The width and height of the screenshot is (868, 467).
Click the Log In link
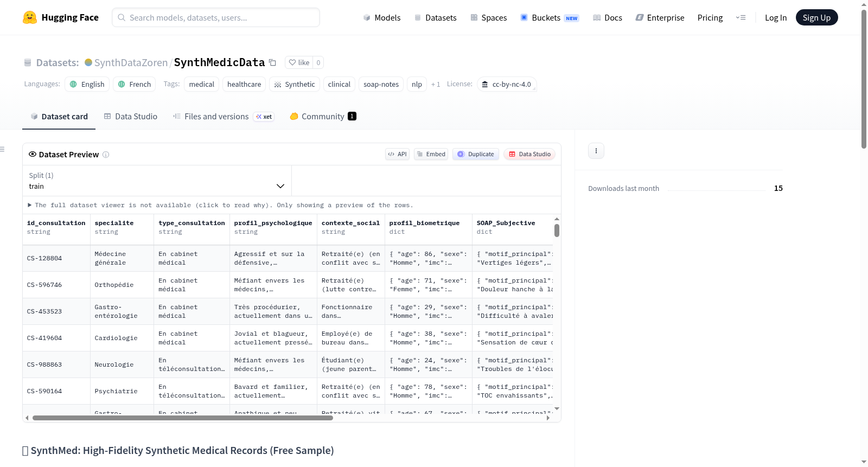(x=776, y=17)
